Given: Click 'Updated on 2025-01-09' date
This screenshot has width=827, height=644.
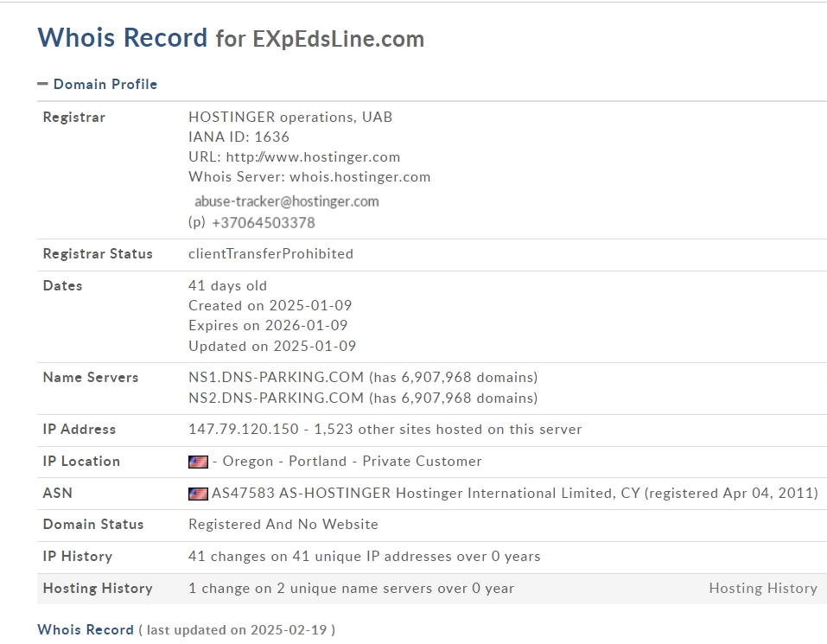Looking at the screenshot, I should pos(272,346).
